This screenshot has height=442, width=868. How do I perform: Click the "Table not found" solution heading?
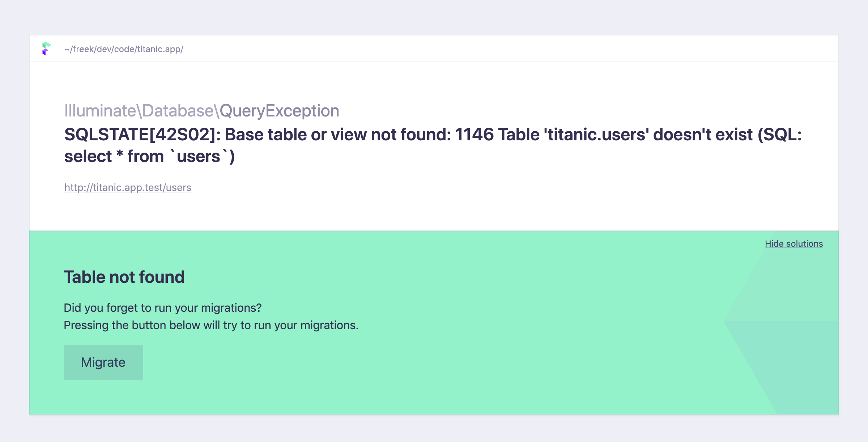pyautogui.click(x=124, y=277)
